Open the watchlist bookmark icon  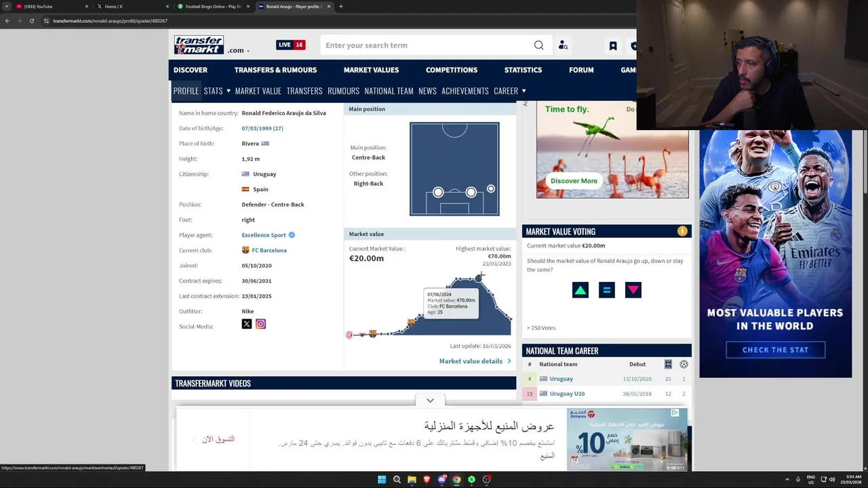point(613,45)
